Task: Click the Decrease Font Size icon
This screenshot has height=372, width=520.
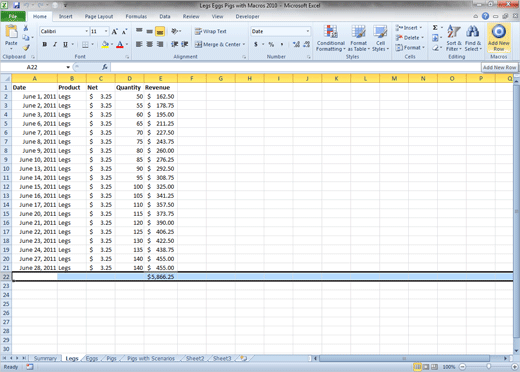Action: pos(124,32)
